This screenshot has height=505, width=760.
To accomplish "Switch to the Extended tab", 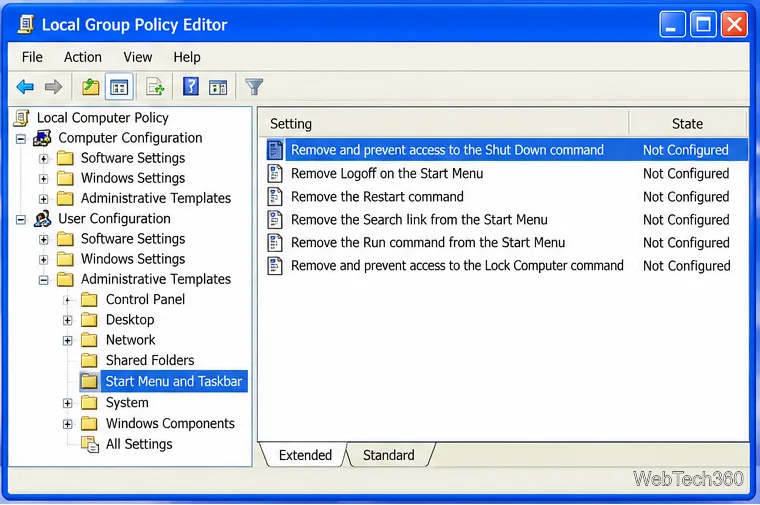I will (305, 456).
